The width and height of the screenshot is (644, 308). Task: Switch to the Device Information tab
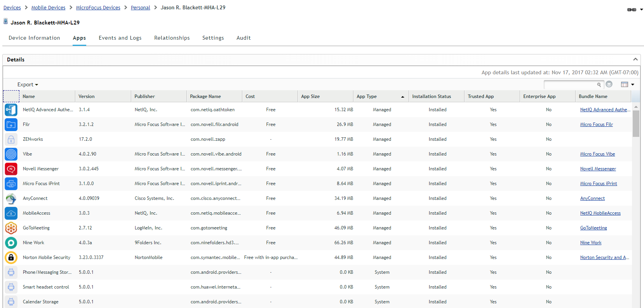(x=34, y=38)
